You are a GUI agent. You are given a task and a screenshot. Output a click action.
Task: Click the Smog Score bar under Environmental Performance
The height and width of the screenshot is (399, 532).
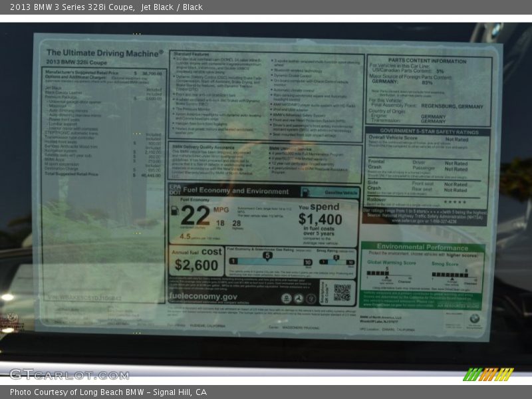tap(450, 273)
